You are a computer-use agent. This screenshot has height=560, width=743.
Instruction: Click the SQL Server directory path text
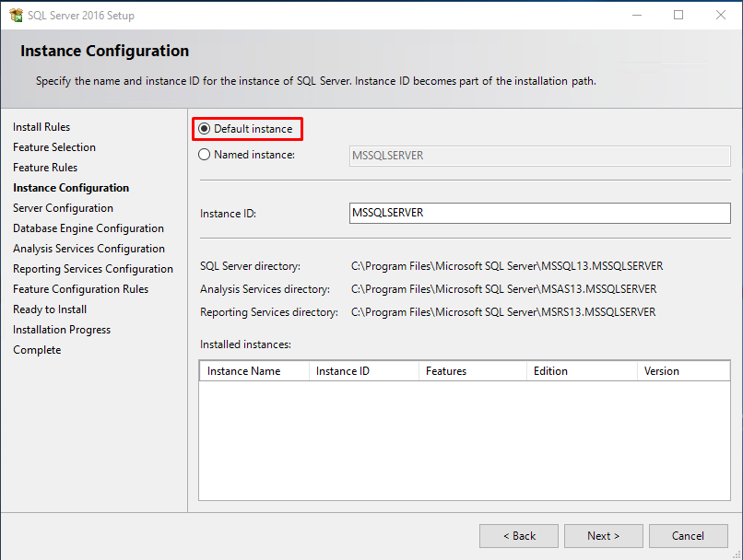tap(507, 266)
